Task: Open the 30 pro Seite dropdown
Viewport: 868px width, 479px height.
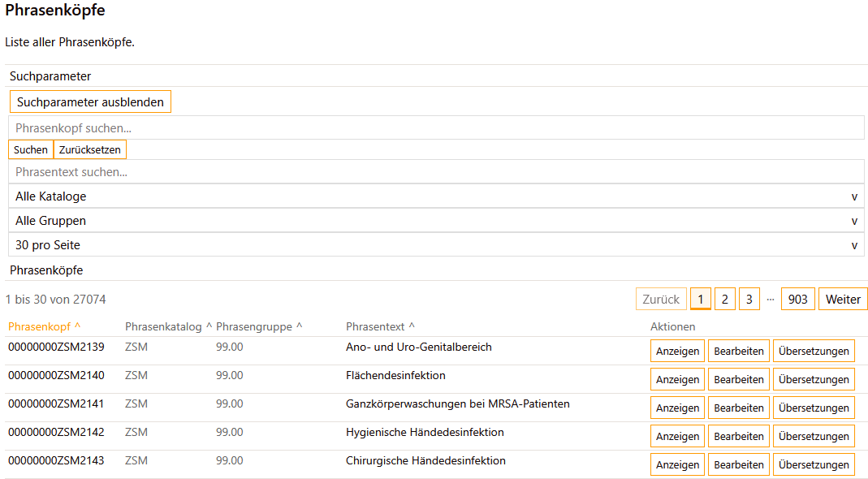Action: point(436,244)
